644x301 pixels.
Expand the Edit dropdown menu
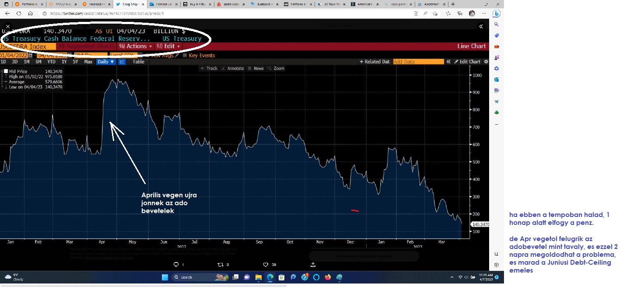pos(168,46)
